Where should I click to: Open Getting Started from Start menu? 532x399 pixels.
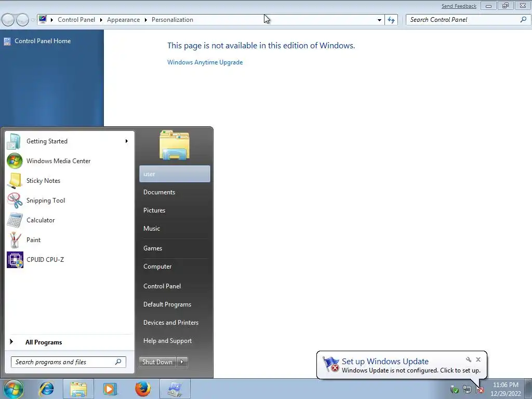pyautogui.click(x=69, y=141)
